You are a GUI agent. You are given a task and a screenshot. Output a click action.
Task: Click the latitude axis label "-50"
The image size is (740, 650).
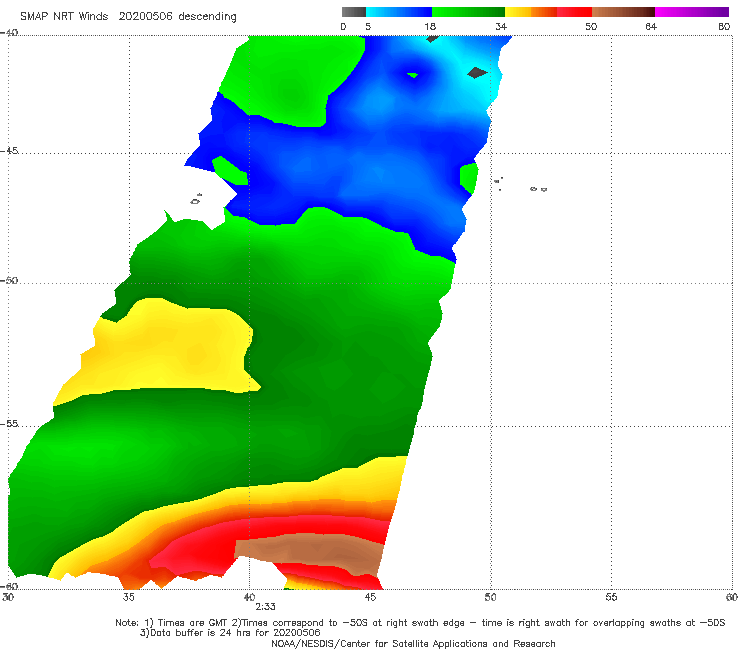point(9,281)
